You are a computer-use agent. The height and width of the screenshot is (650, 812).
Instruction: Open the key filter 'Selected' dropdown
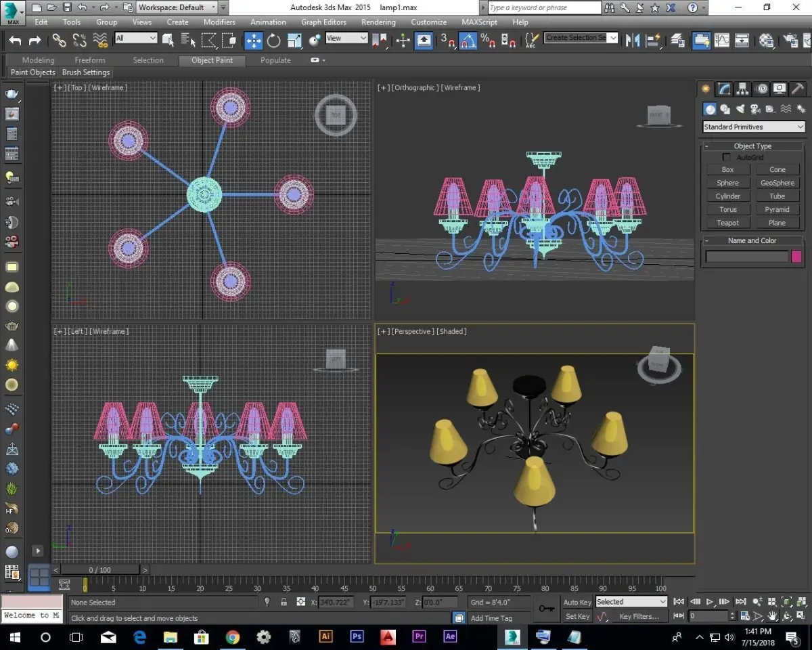point(631,602)
